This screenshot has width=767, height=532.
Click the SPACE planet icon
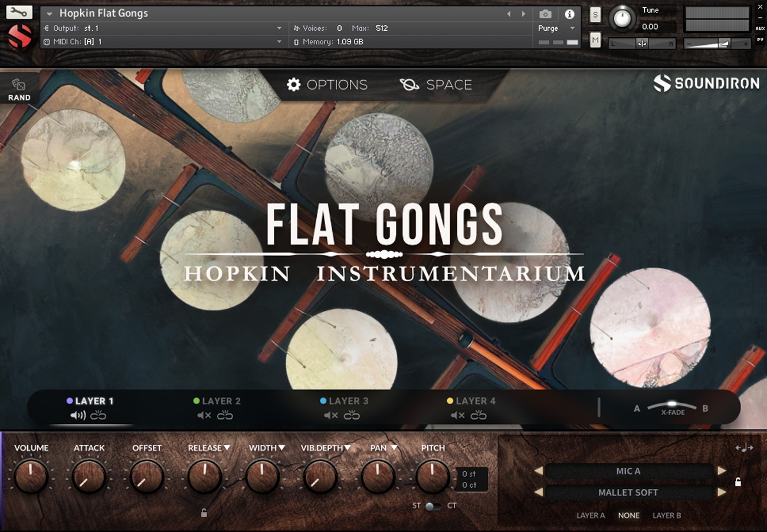(x=409, y=84)
